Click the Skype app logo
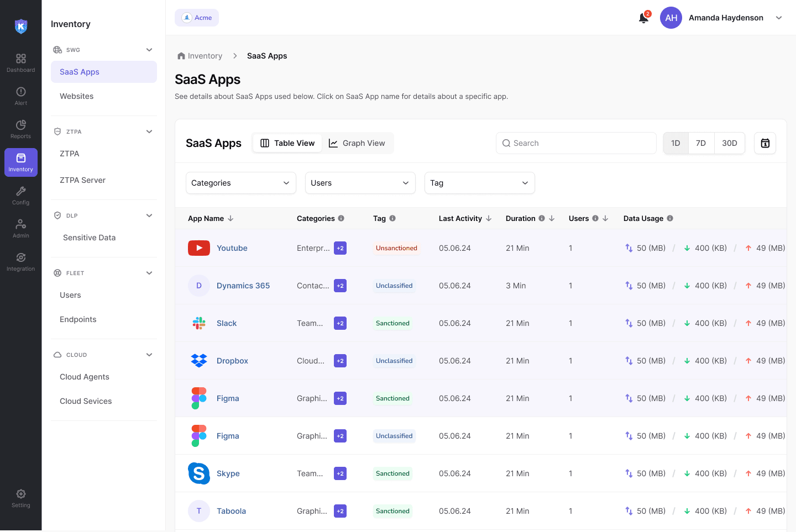 [x=199, y=473]
